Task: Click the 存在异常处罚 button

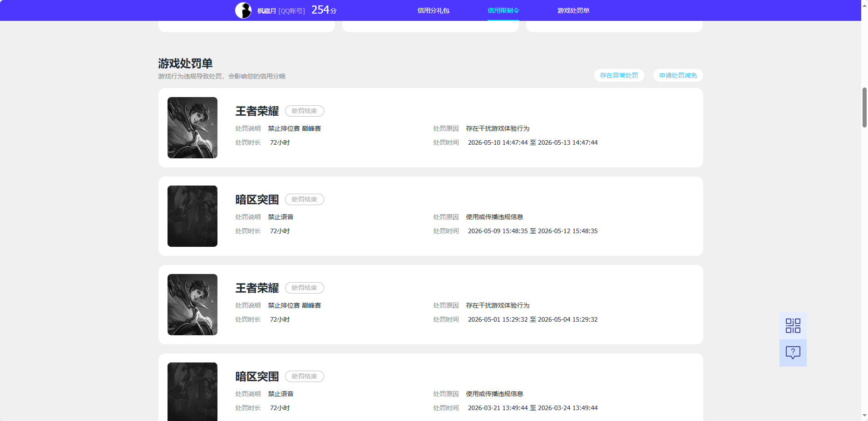Action: pyautogui.click(x=619, y=75)
